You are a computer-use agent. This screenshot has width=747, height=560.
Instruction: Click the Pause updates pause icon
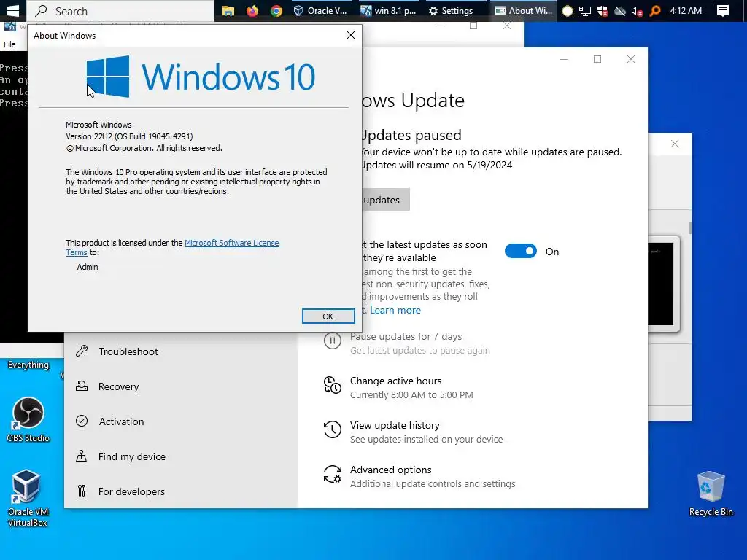333,341
